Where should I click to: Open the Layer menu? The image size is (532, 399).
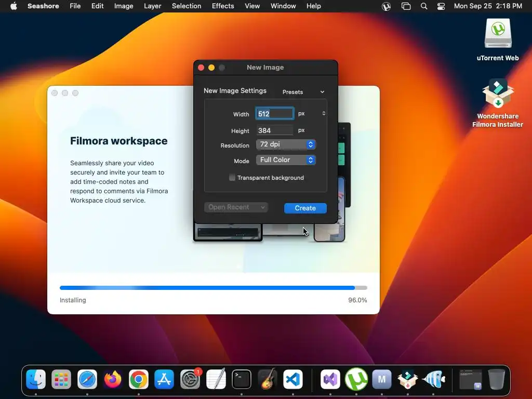(152, 6)
